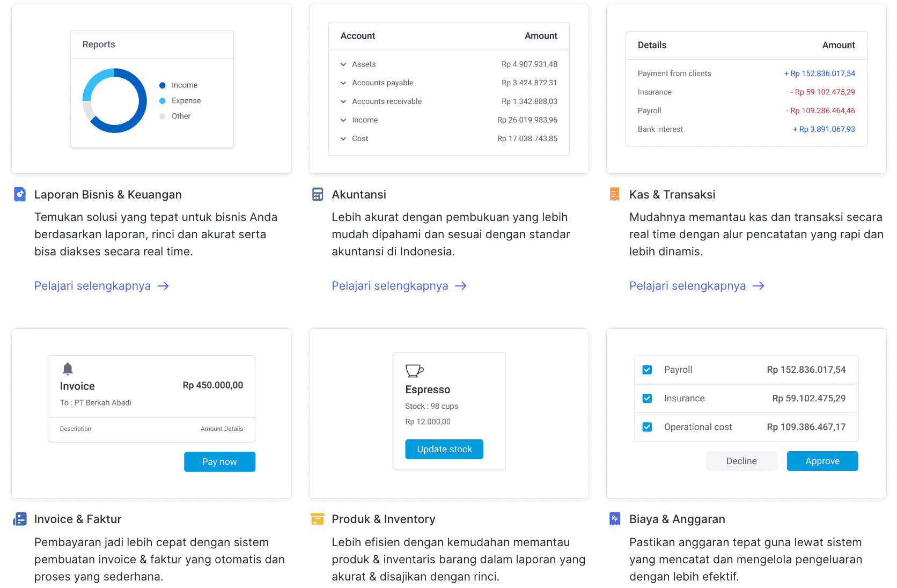Screen dimensions: 897x588
Task: Click the Biaya & Anggaran Rp icon
Action: (x=615, y=519)
